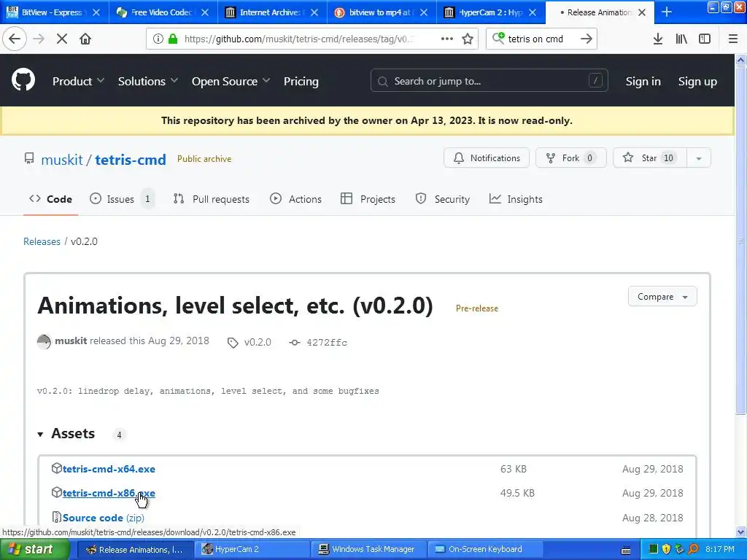The image size is (747, 560).
Task: Open a new browser tab with plus
Action: point(667,12)
